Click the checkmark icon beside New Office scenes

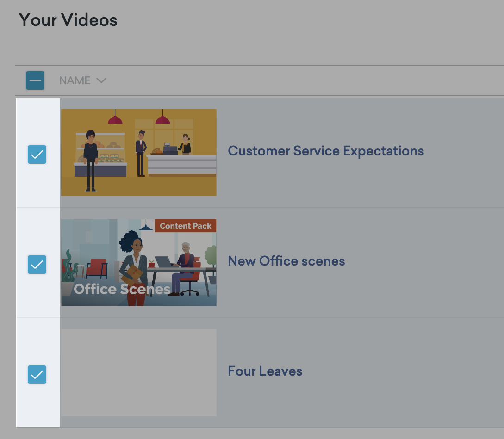pos(37,265)
